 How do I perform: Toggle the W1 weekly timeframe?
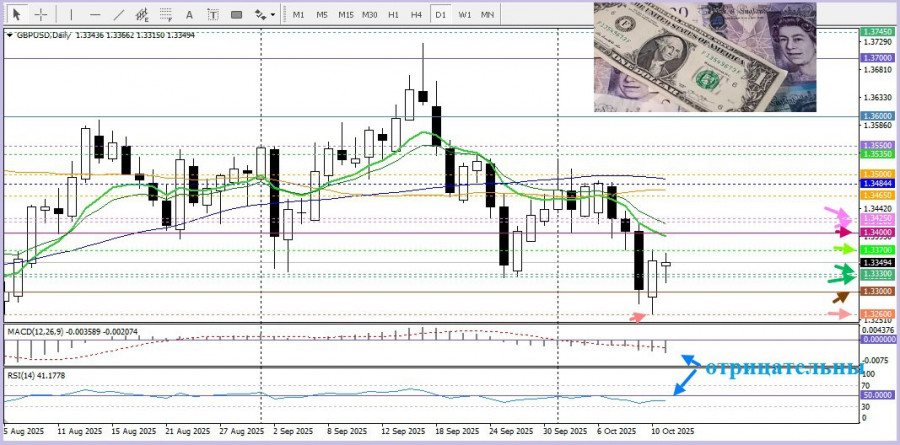(465, 15)
